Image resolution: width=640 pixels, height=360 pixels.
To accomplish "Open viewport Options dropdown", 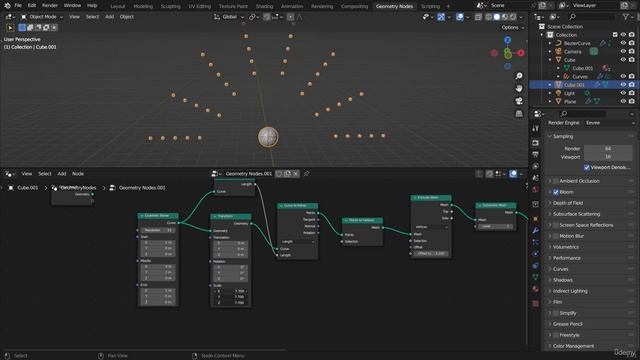I will [513, 27].
